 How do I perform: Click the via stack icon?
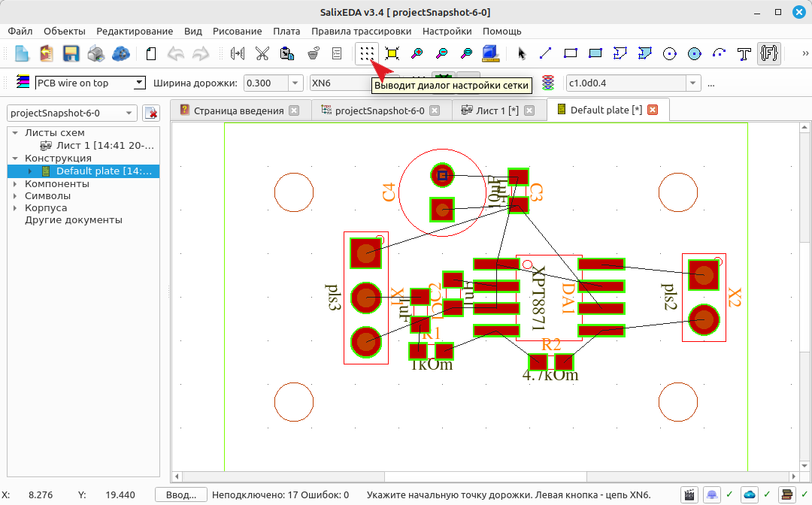pyautogui.click(x=548, y=82)
